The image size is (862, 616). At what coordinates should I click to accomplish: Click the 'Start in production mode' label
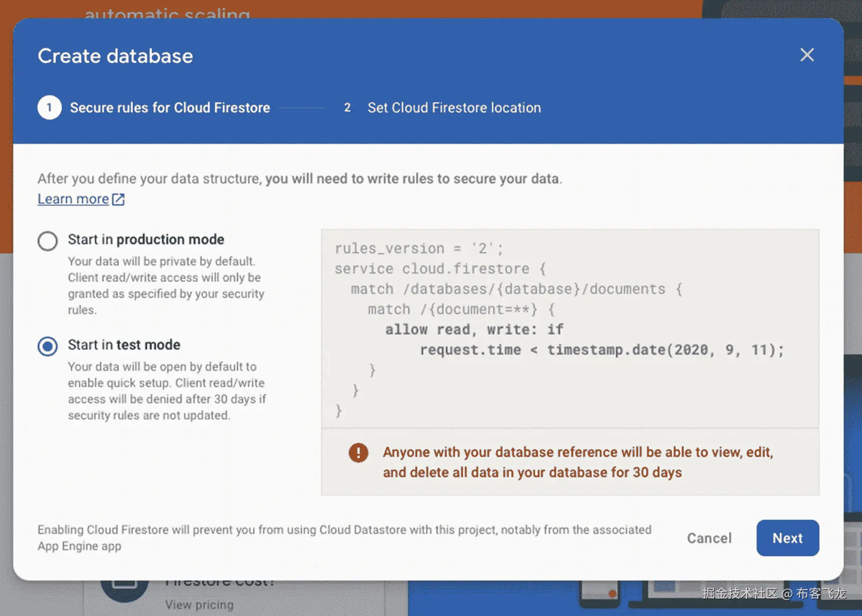[x=146, y=240]
